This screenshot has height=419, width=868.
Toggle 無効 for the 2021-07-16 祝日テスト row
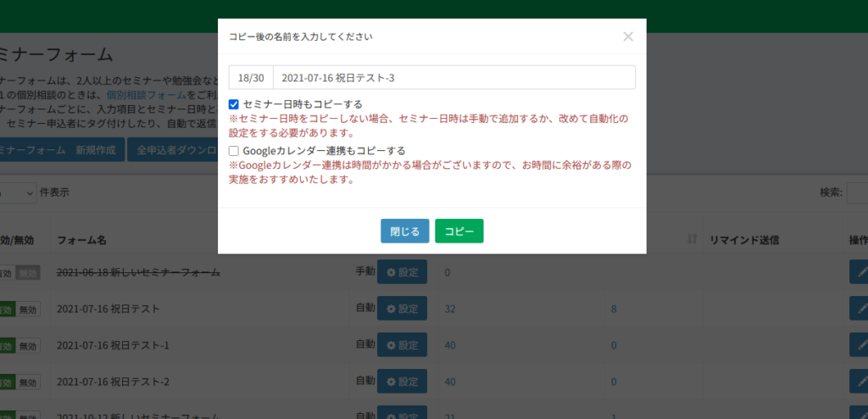[29, 310]
